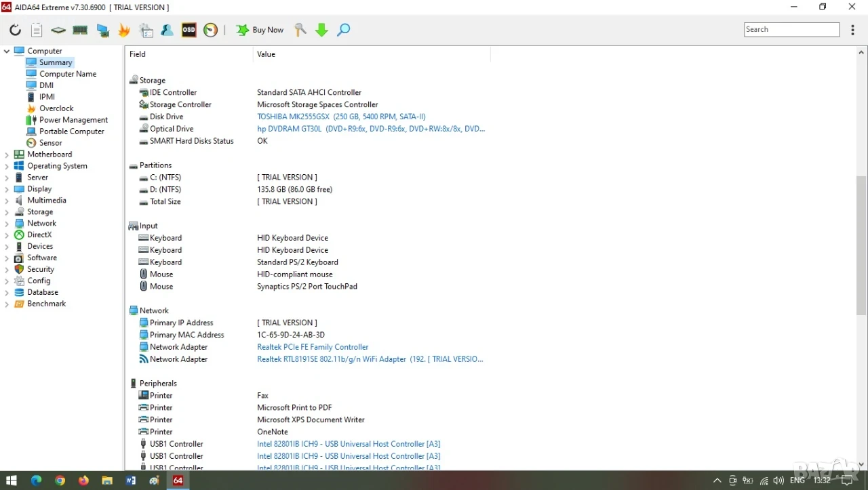The image size is (868, 490).
Task: Click the blue user silhouette toolbar icon
Action: pos(167,30)
